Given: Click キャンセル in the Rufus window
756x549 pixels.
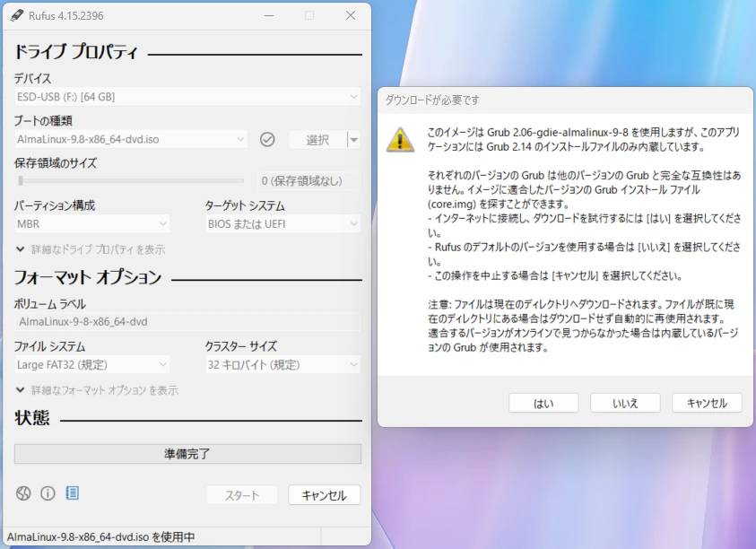Looking at the screenshot, I should (324, 495).
